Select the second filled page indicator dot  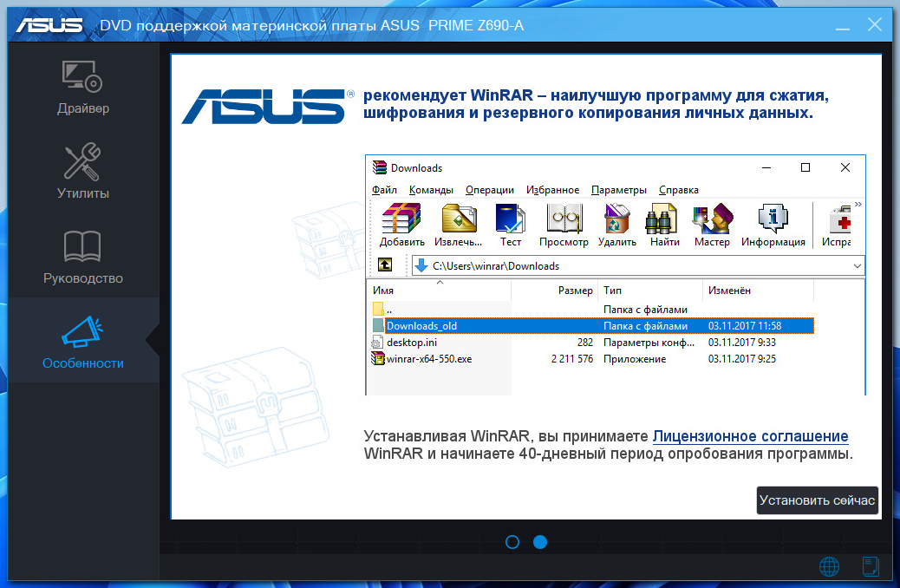(540, 542)
